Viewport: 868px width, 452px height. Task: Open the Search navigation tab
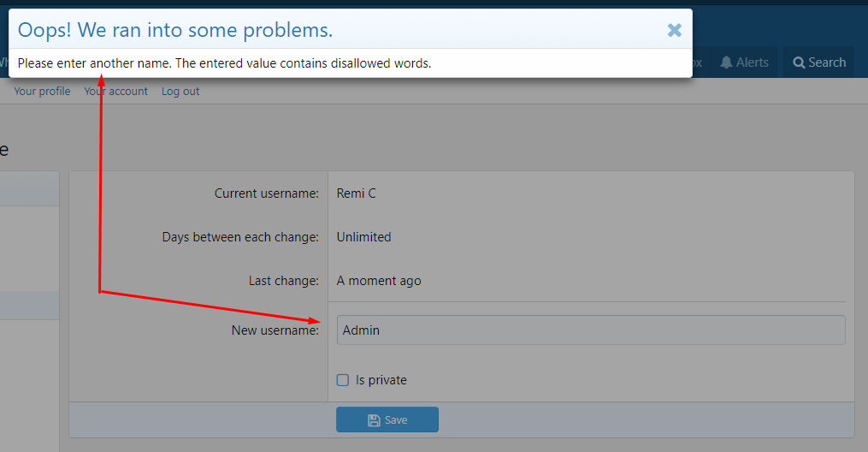[818, 62]
